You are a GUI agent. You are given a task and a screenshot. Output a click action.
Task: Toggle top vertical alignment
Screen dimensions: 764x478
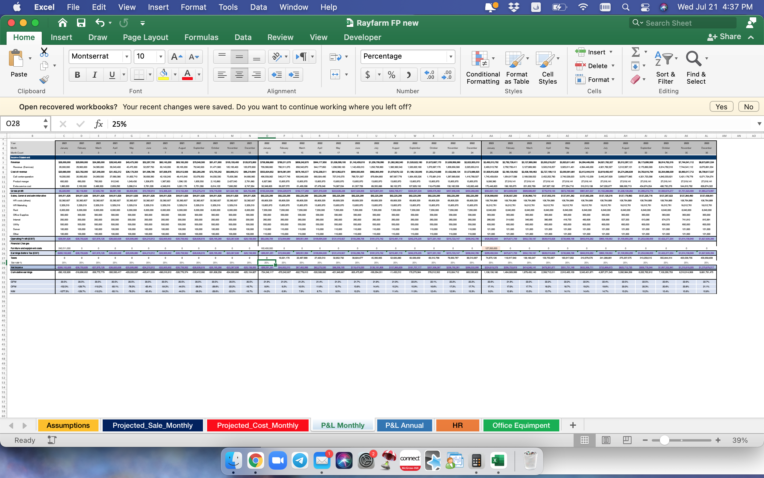pyautogui.click(x=222, y=57)
